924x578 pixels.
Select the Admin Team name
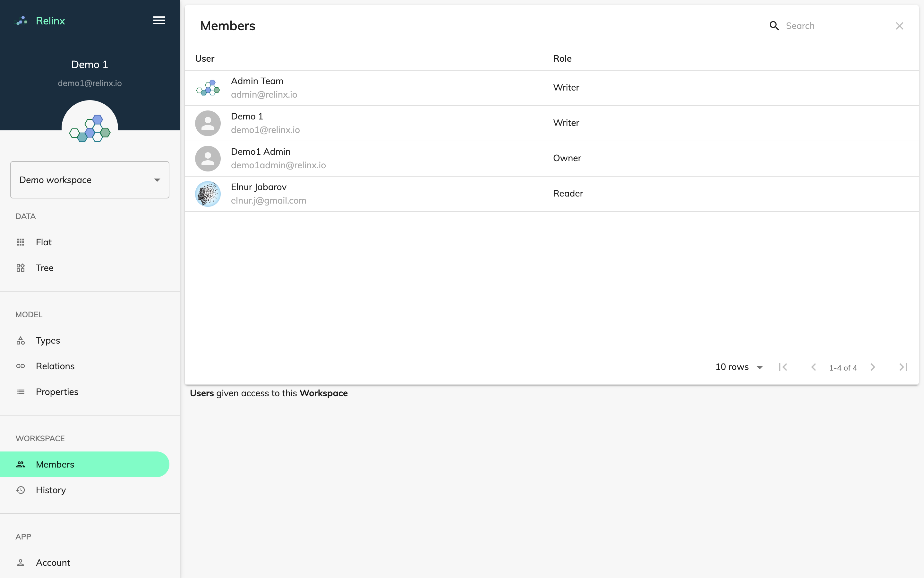coord(257,81)
